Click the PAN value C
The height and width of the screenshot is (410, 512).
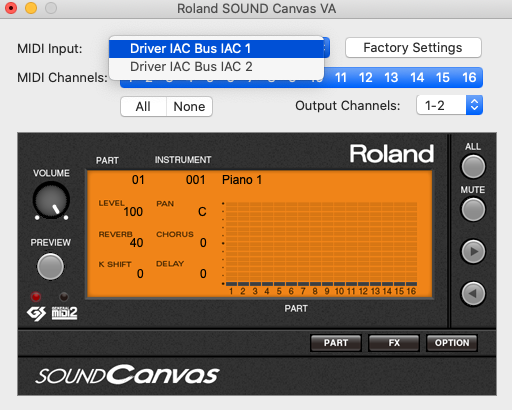point(202,212)
